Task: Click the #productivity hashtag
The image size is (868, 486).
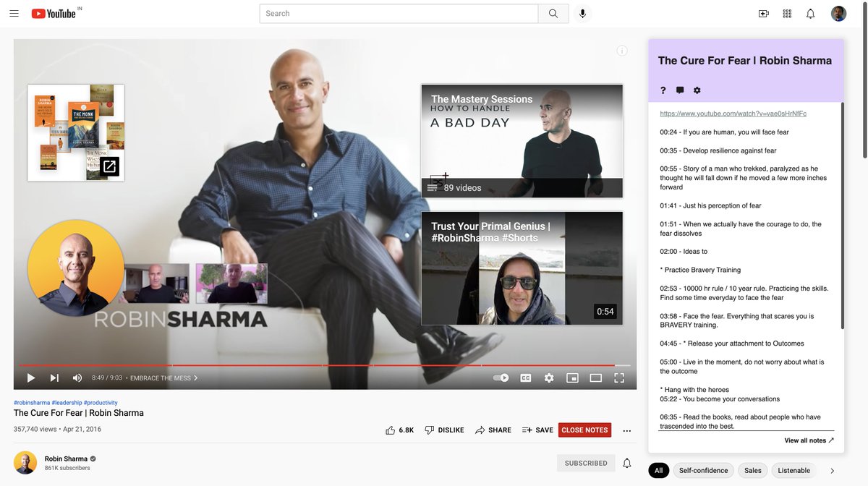Action: [x=101, y=403]
